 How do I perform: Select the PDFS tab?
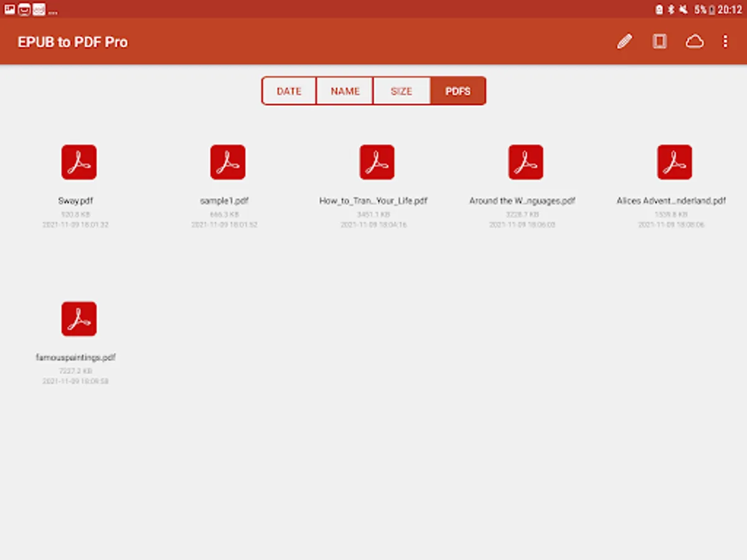pyautogui.click(x=458, y=91)
